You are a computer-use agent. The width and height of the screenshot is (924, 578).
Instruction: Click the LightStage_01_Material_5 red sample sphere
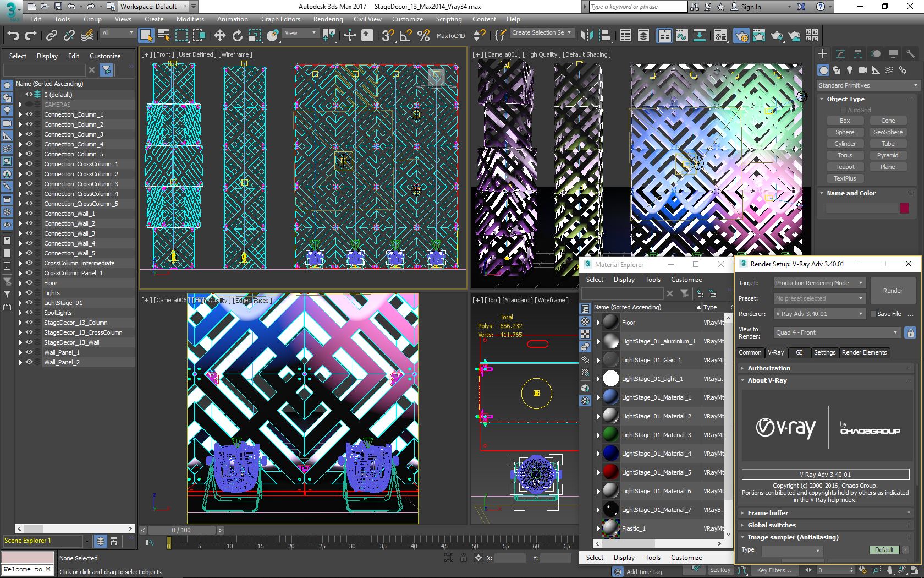pyautogui.click(x=610, y=472)
